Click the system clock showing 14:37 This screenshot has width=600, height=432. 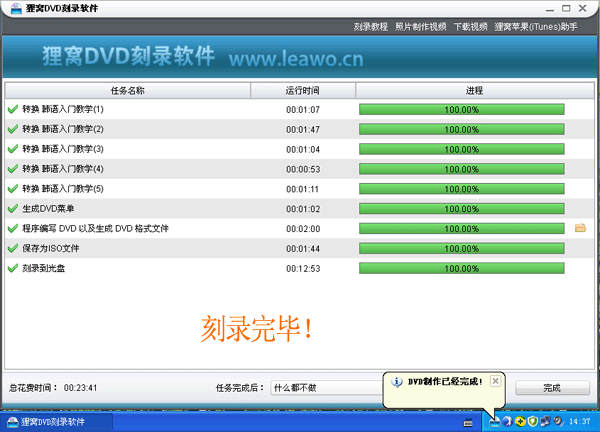(579, 422)
